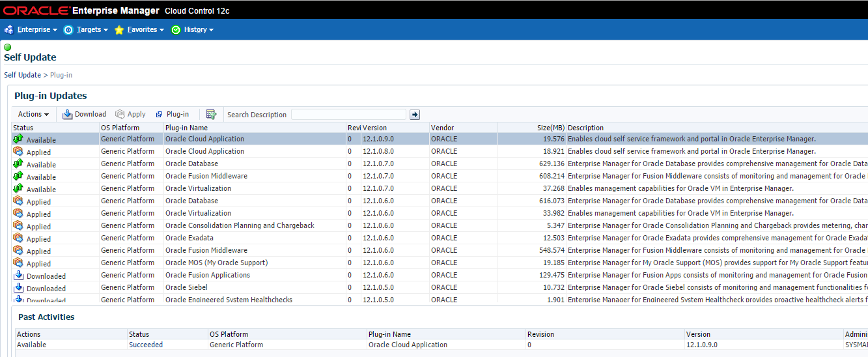Click Applied icon for Oracle Database 12.1.0.6.0
This screenshot has width=868, height=357.
tap(18, 201)
